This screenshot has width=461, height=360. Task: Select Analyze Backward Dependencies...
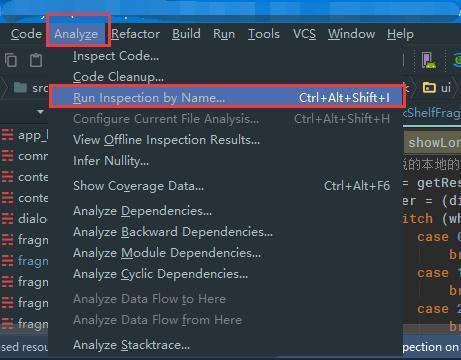click(226, 232)
